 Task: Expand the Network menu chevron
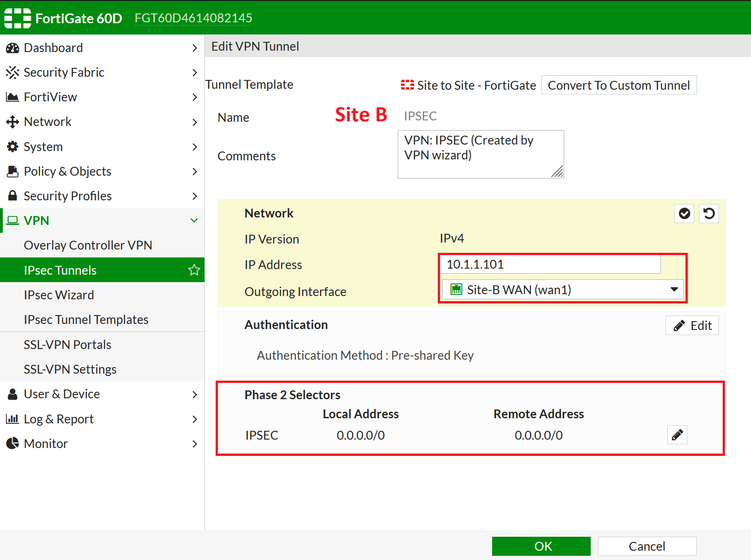(x=195, y=122)
